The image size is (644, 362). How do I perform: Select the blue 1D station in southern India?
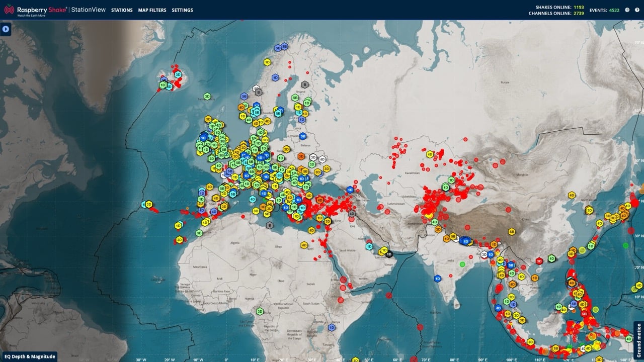[x=437, y=278]
